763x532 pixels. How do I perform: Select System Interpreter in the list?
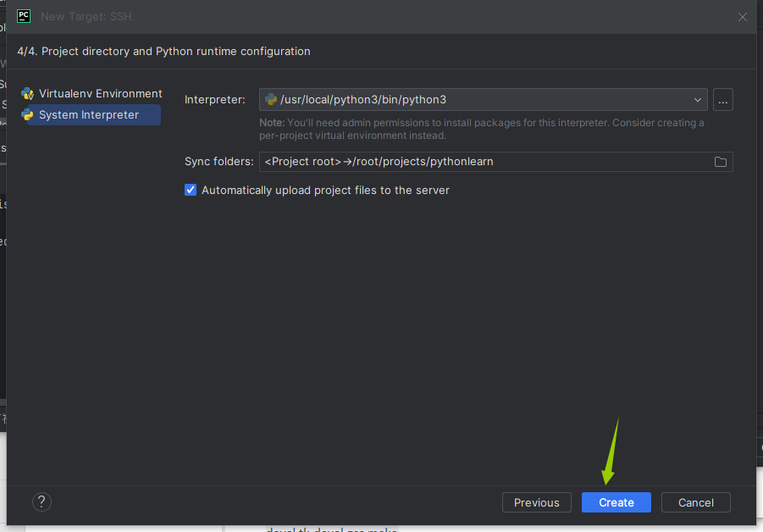click(x=89, y=115)
